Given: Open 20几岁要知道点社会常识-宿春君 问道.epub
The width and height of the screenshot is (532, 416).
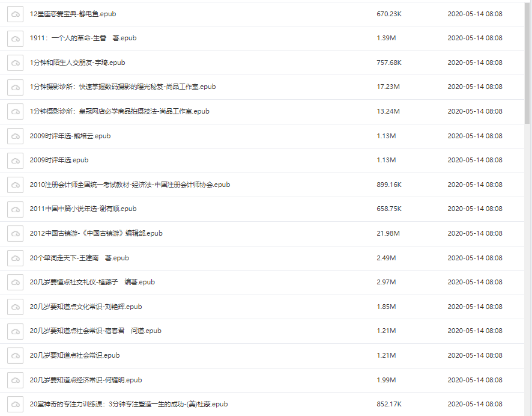Looking at the screenshot, I should [x=95, y=331].
